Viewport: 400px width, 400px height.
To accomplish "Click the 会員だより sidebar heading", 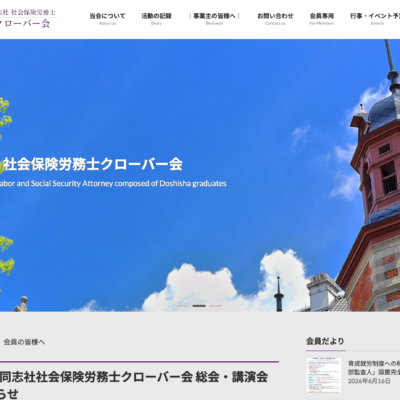I will click(325, 341).
